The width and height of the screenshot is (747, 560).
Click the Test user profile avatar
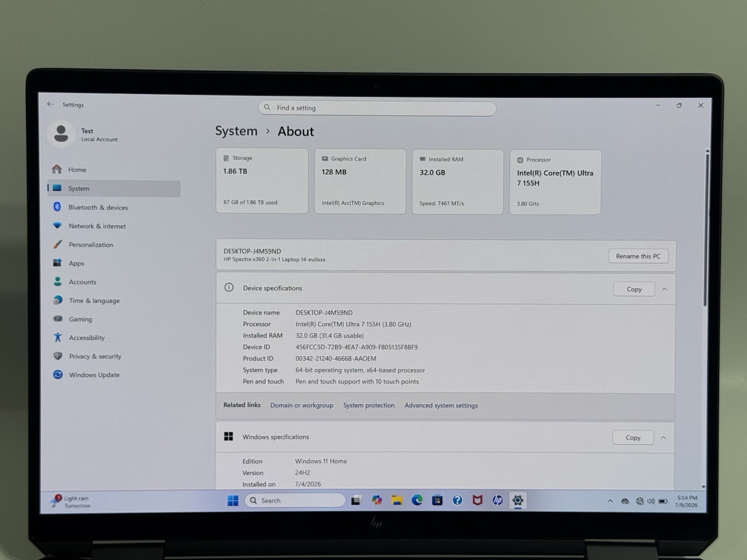tap(61, 134)
